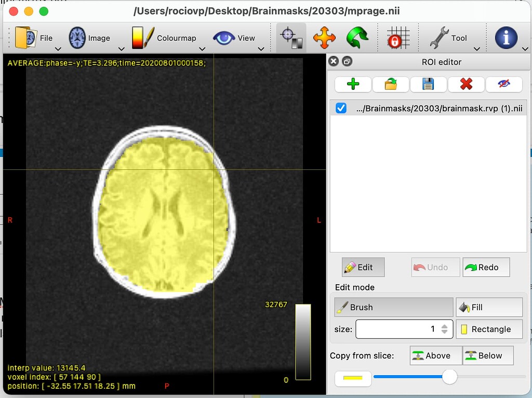Activate the orange move arrows tool
This screenshot has height=398, width=532.
click(324, 37)
